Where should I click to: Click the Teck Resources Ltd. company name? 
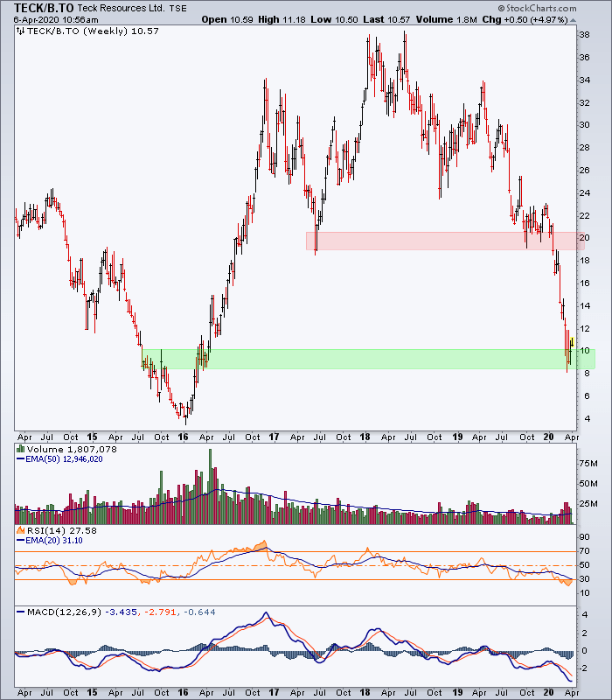(122, 8)
